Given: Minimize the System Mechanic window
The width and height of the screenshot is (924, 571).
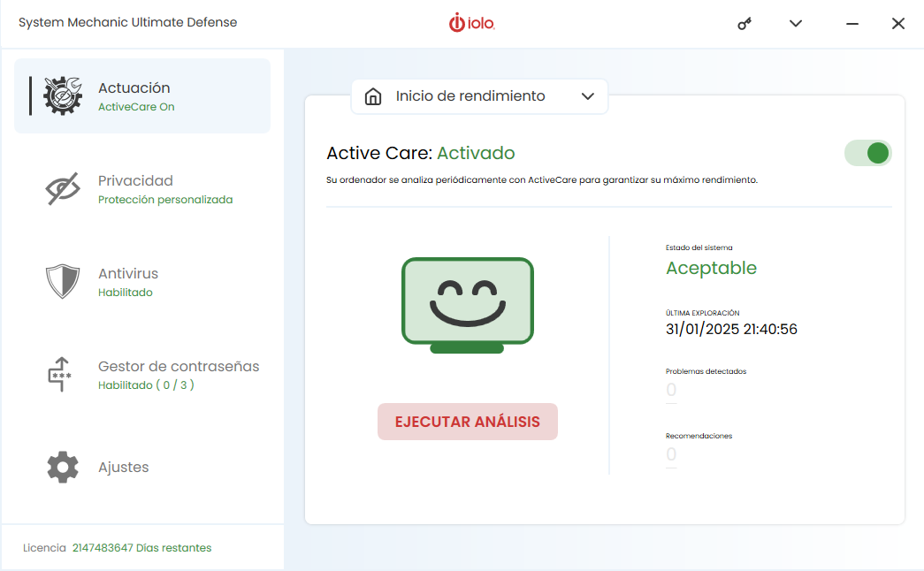Looking at the screenshot, I should pyautogui.click(x=852, y=24).
